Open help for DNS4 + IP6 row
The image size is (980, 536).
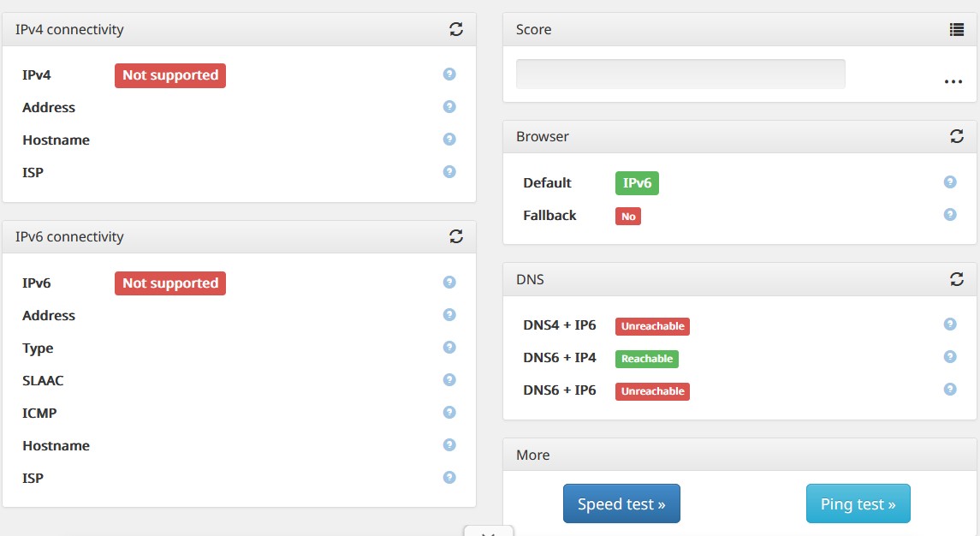coord(950,325)
